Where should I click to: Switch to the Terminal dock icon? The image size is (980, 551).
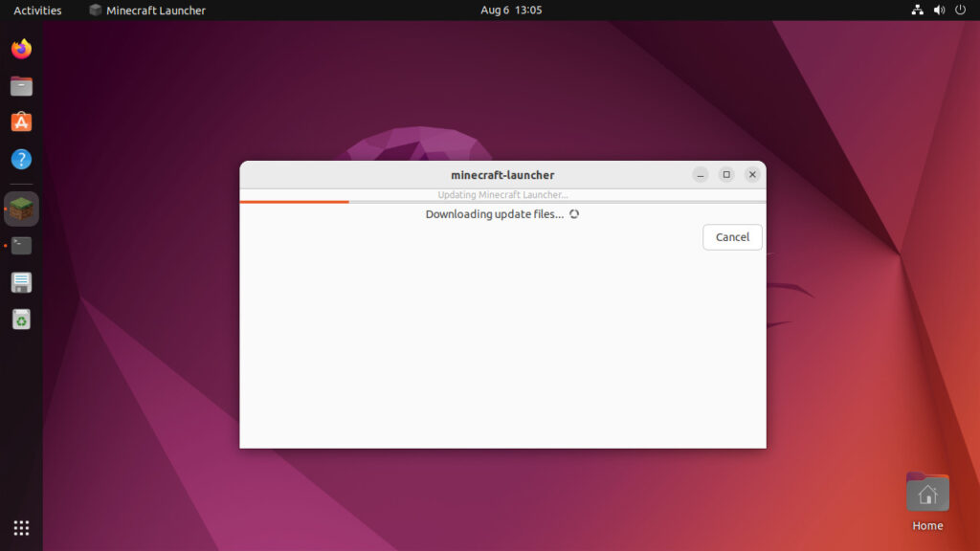click(21, 246)
